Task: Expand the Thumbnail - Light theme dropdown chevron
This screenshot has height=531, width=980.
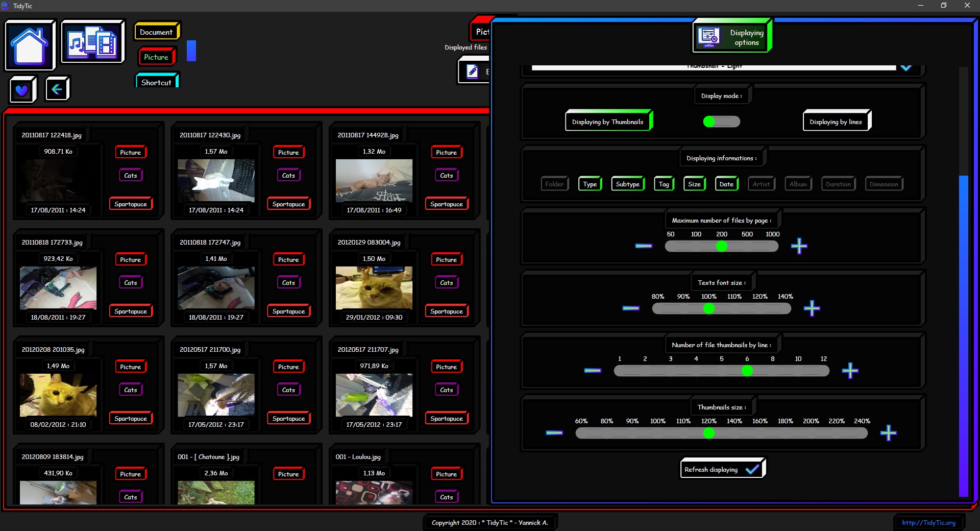Action: [906, 67]
